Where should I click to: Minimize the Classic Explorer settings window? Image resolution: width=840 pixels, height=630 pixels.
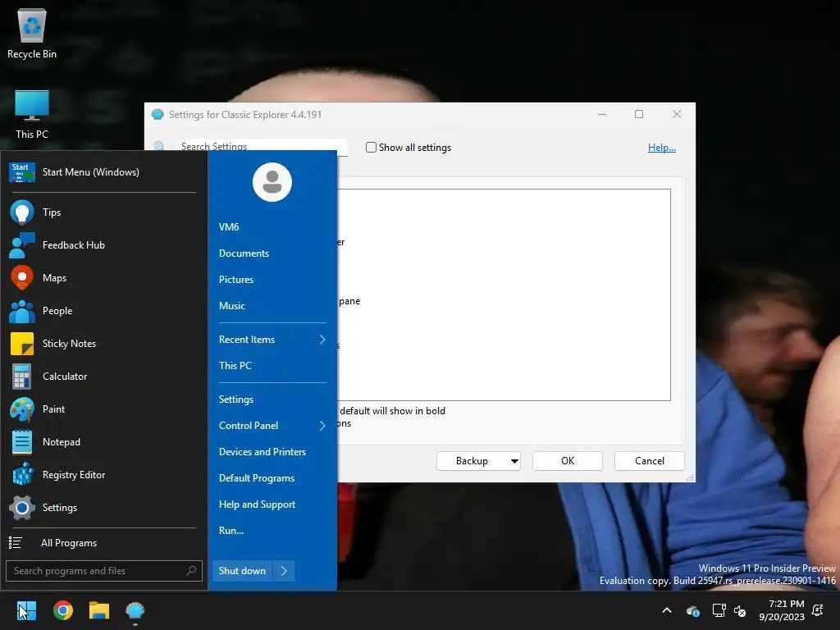pos(602,114)
